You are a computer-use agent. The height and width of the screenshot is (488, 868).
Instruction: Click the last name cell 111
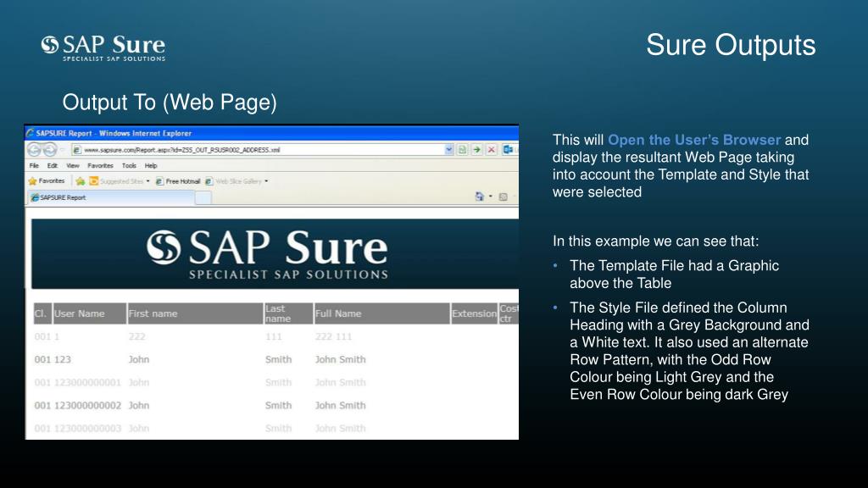click(x=274, y=336)
